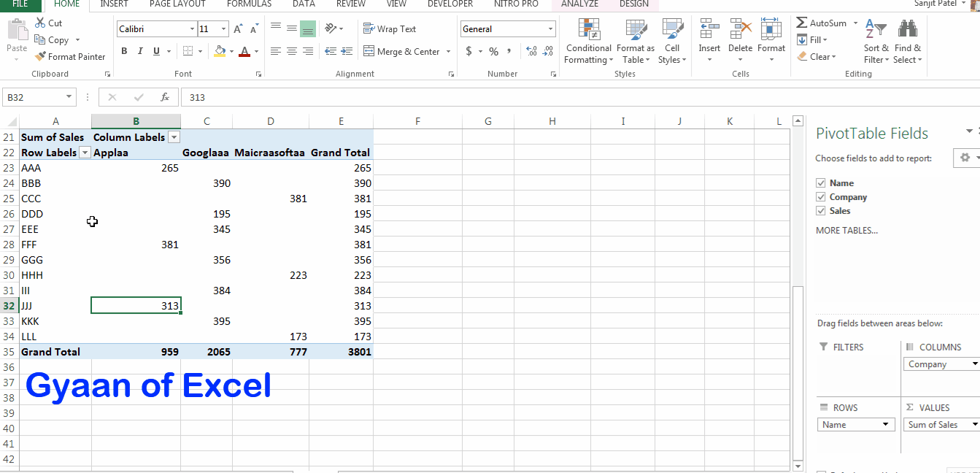The height and width of the screenshot is (473, 980).
Task: Open the Orientation text rotation tool
Action: [331, 28]
